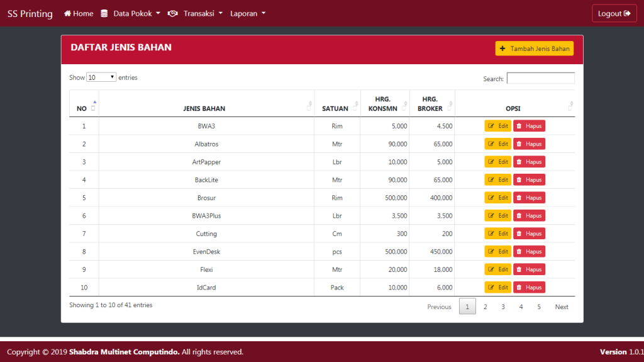
Task: Sort table by NO column
Action: pos(84,104)
